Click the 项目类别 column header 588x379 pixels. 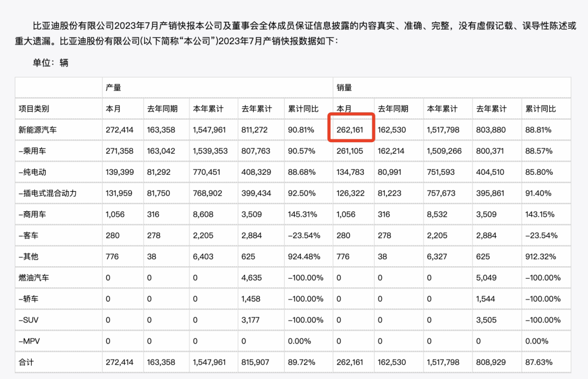(x=34, y=109)
